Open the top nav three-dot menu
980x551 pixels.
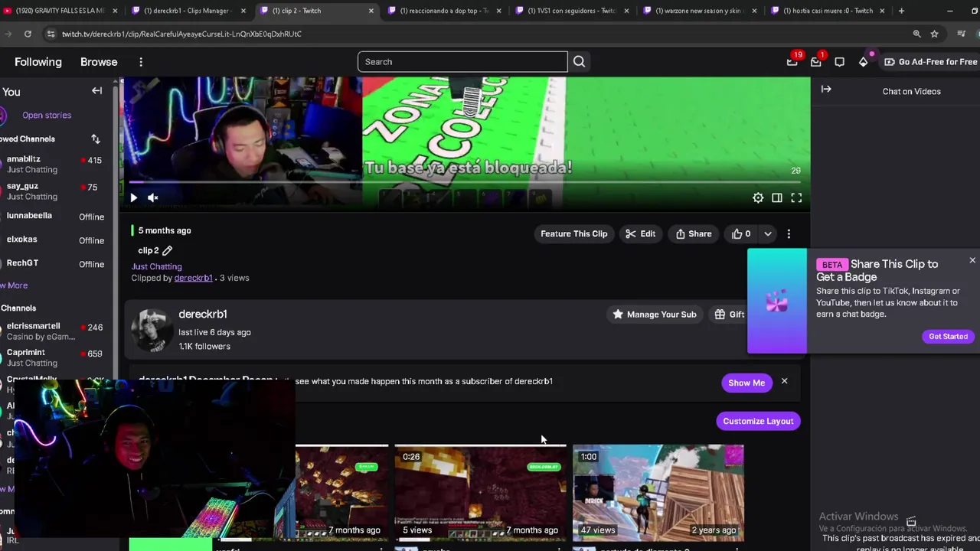click(141, 62)
